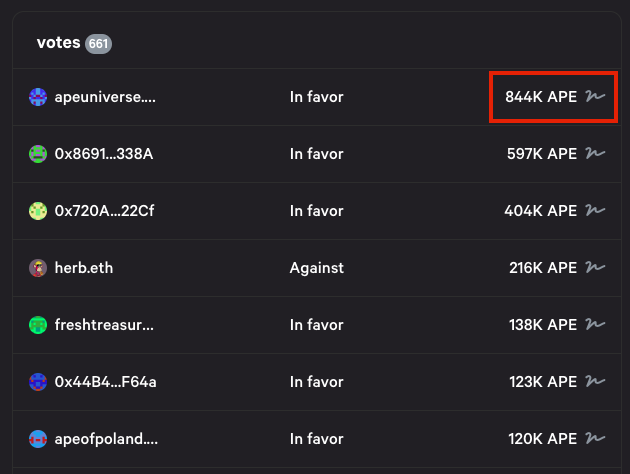630x474 pixels.
Task: Open signature icon next to 597K APE
Action: [x=595, y=153]
